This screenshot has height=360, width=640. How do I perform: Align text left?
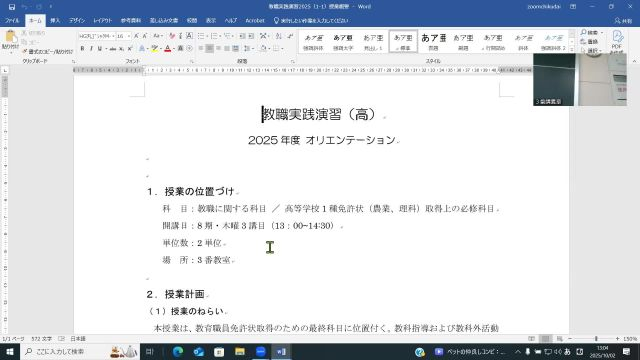201,49
